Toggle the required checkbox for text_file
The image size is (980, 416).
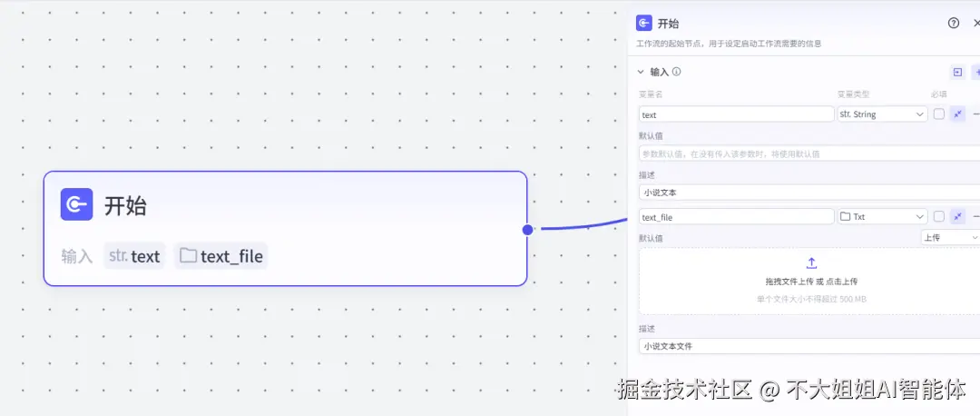point(939,216)
